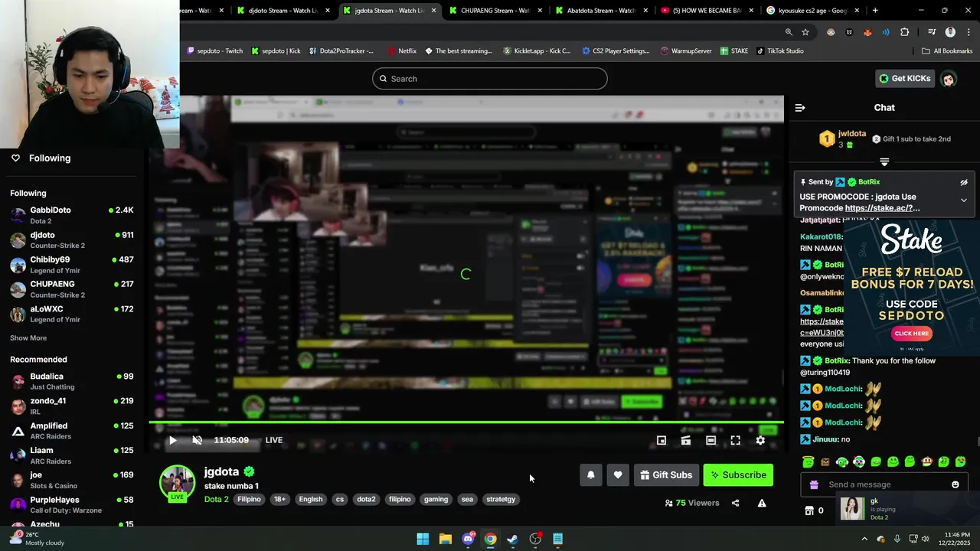
Task: Click the green Subscribe button
Action: (x=738, y=475)
